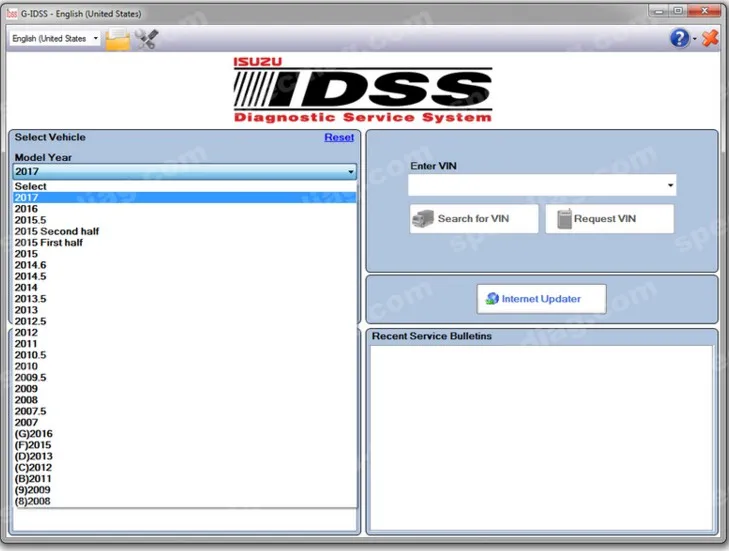Choose the (C)2012 entry
Image resolution: width=729 pixels, height=551 pixels.
click(x=185, y=467)
